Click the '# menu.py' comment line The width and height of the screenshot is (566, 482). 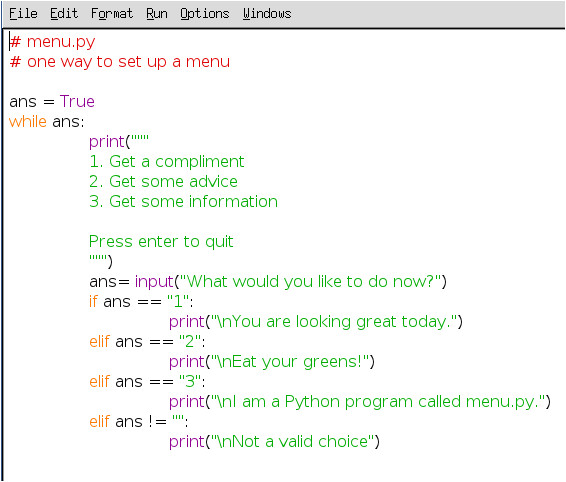click(53, 42)
